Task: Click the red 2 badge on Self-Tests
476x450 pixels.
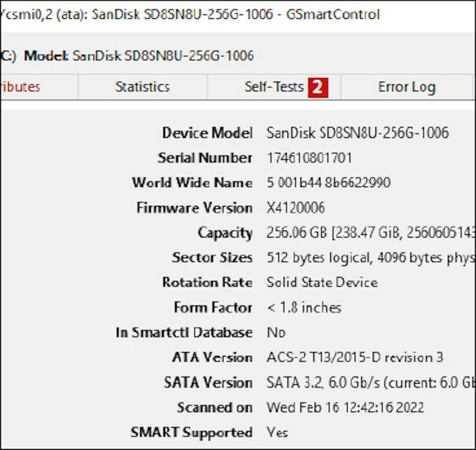Action: [x=318, y=87]
